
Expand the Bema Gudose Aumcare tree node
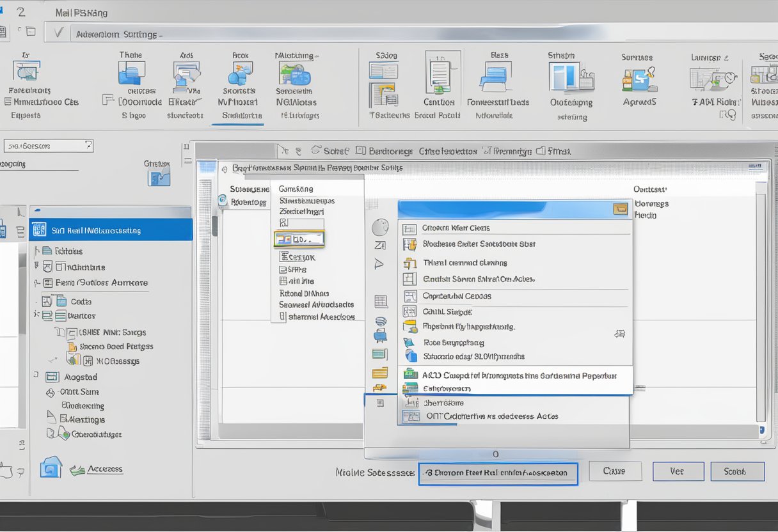[x=36, y=283]
